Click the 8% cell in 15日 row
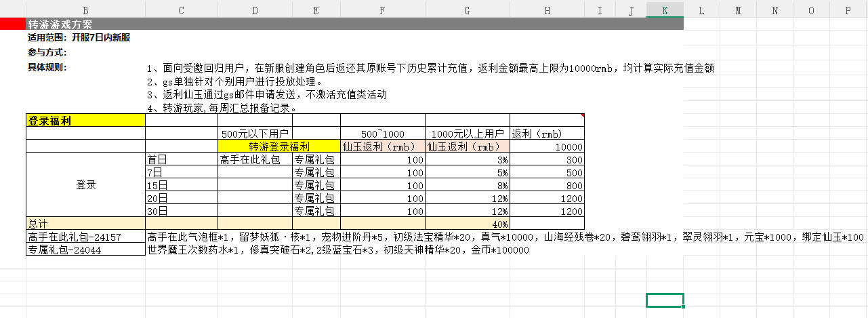Viewport: 868px width, 318px height. click(x=467, y=185)
